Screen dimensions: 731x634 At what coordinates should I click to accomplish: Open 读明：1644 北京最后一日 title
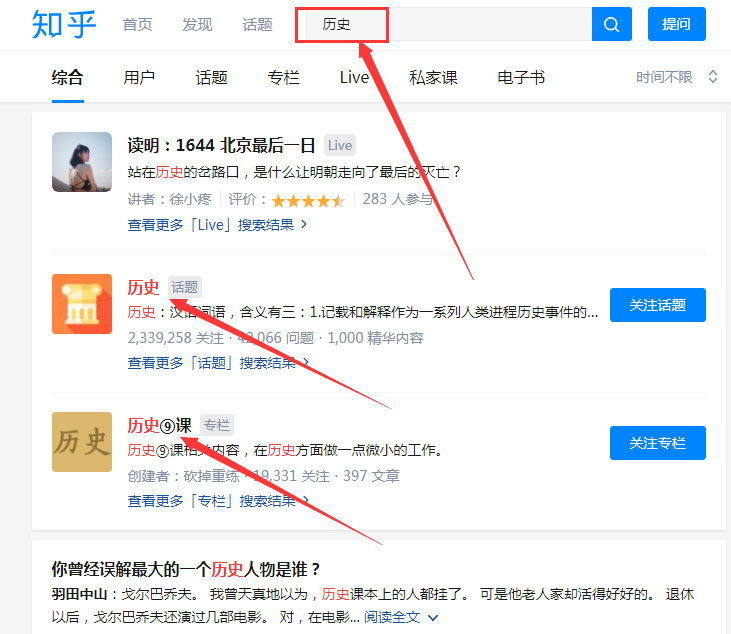click(x=221, y=145)
